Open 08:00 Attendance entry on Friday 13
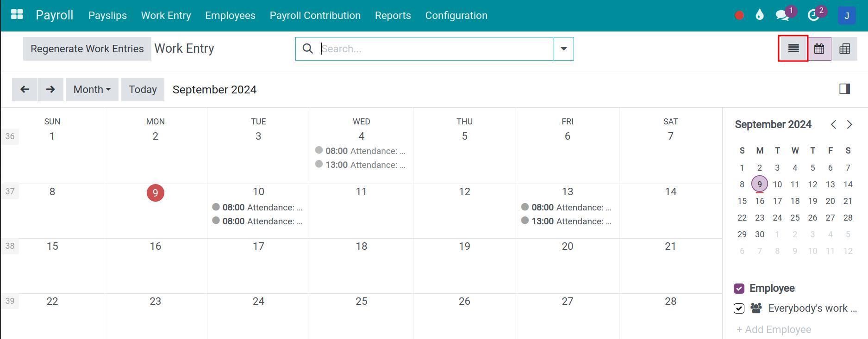This screenshot has height=339, width=868. coord(567,207)
